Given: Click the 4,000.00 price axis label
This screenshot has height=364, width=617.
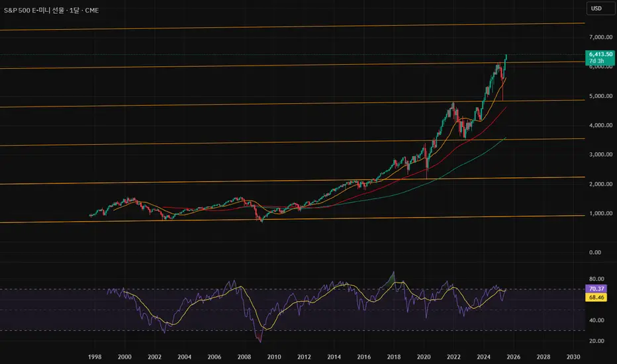Looking at the screenshot, I should [x=600, y=125].
